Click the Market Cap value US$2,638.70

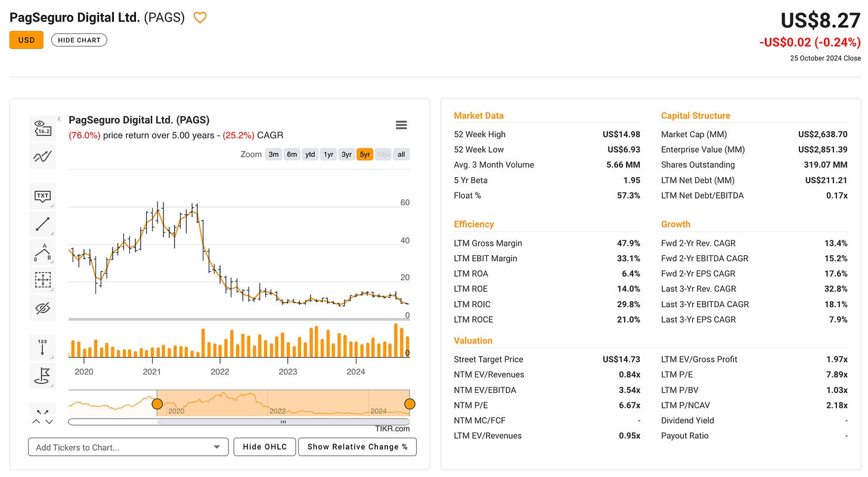tap(823, 134)
